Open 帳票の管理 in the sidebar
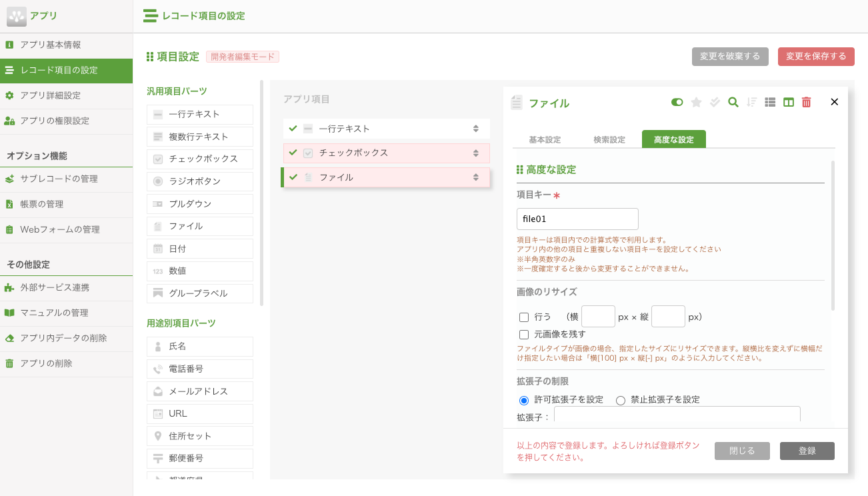The height and width of the screenshot is (496, 868). 45,205
